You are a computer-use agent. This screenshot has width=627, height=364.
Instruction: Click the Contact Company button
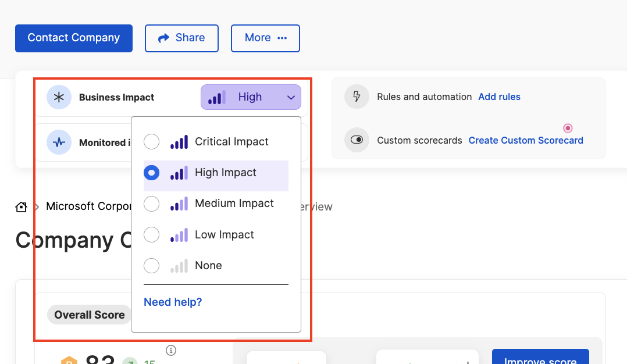[x=73, y=38]
